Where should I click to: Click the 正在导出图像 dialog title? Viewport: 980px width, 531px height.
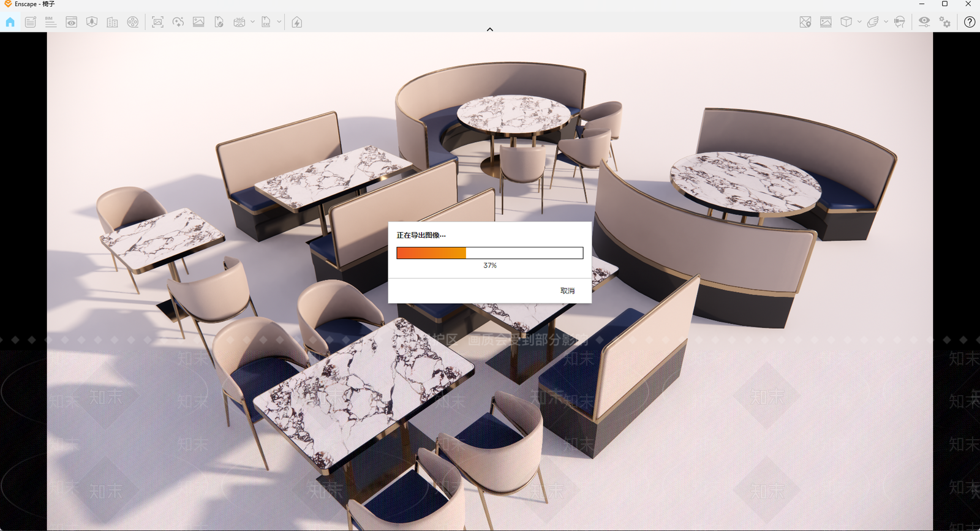[x=421, y=235]
